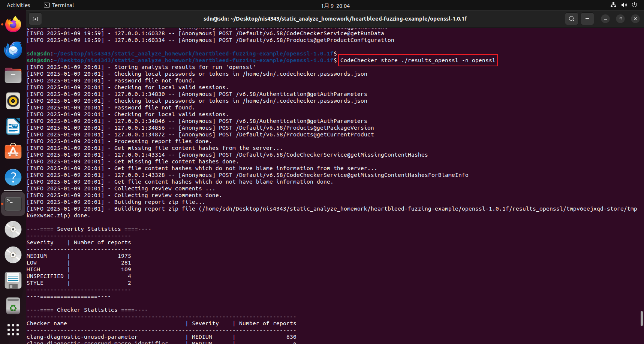This screenshot has height=344, width=644.
Task: Click the terminal vertical scrollbar thumb
Action: click(x=642, y=319)
